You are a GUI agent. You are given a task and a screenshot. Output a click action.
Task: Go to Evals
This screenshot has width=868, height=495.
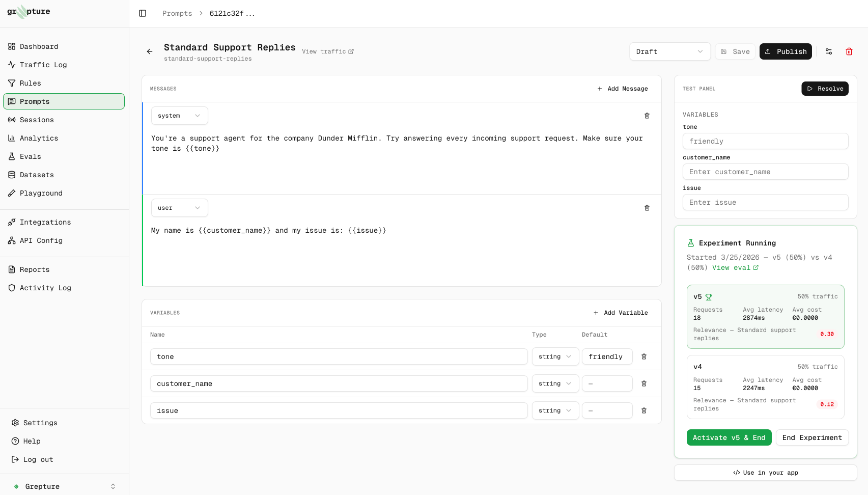pyautogui.click(x=64, y=156)
